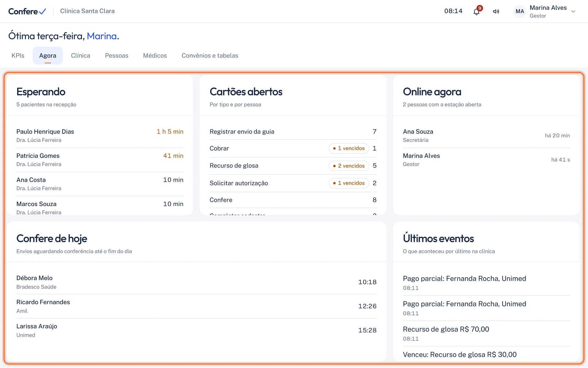The image size is (588, 368).
Task: Click the Esperando card heading
Action: [41, 92]
